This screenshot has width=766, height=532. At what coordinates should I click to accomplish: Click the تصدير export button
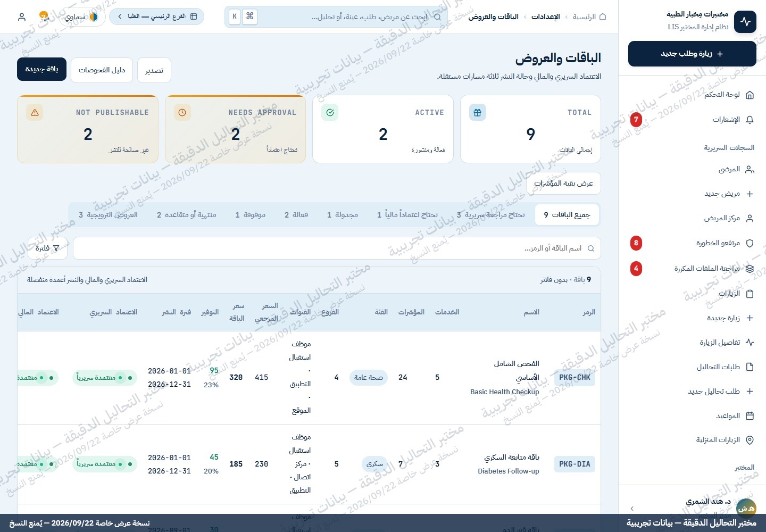coord(154,70)
